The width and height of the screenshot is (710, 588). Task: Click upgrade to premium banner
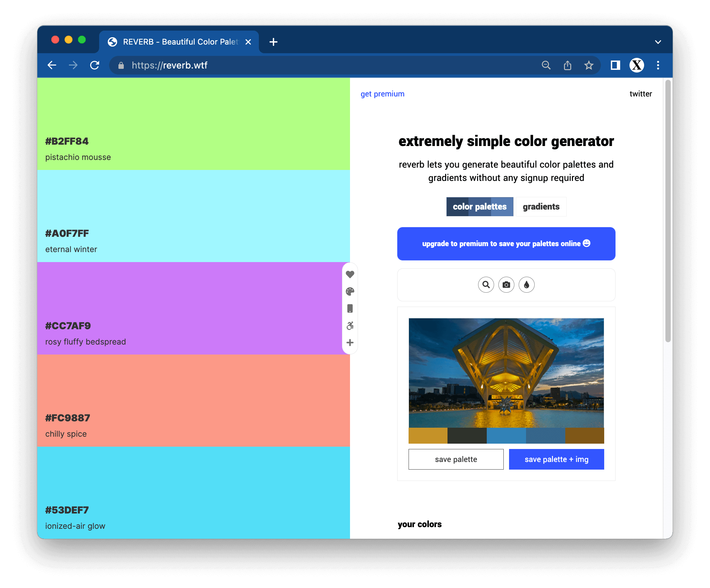[x=506, y=243]
